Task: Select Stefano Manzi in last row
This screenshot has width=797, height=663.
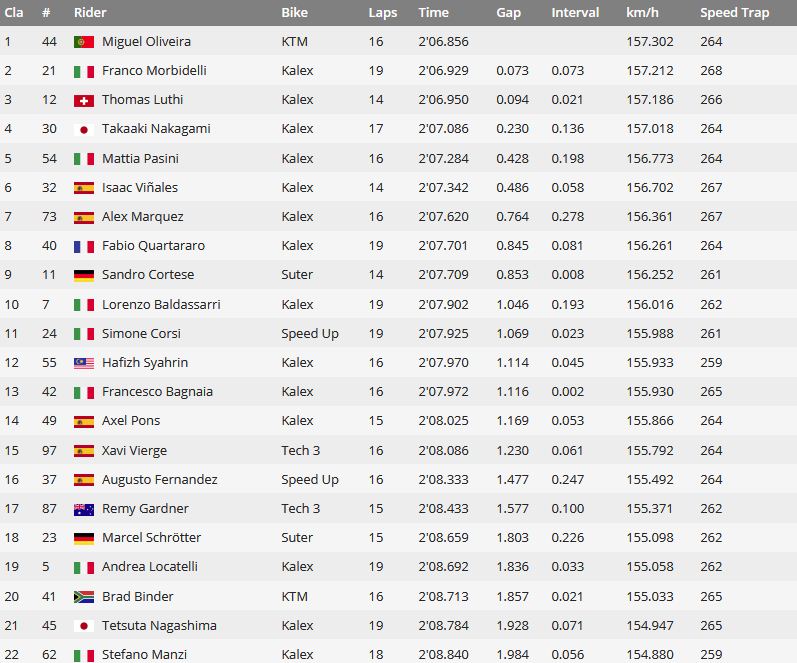Action: [144, 654]
